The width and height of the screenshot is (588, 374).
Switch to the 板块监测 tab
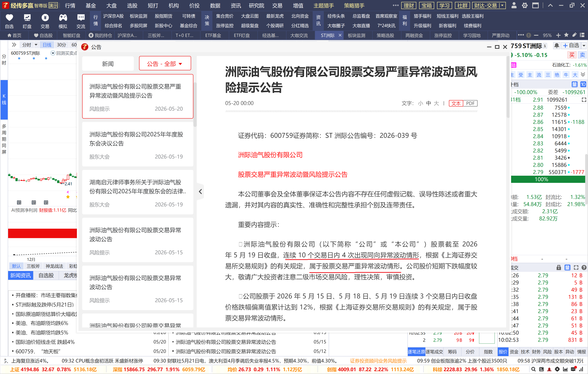356,35
